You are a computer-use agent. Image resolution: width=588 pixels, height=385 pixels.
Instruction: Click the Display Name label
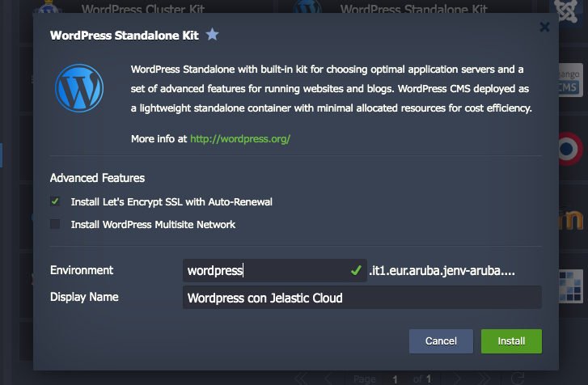pos(84,297)
